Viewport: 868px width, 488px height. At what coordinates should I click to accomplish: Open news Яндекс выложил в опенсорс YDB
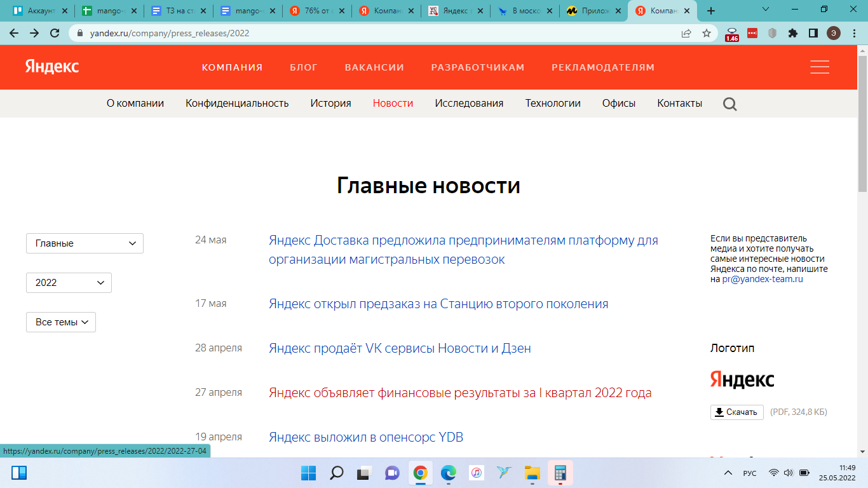point(366,437)
